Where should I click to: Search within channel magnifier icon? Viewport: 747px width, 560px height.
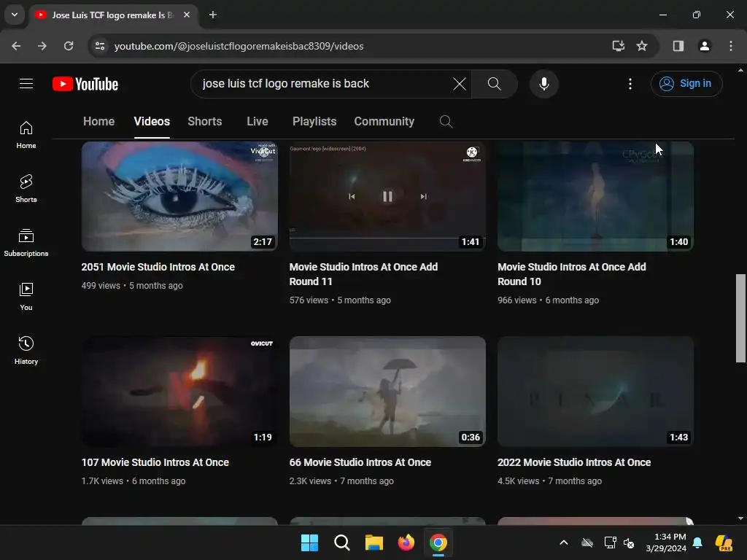(446, 122)
